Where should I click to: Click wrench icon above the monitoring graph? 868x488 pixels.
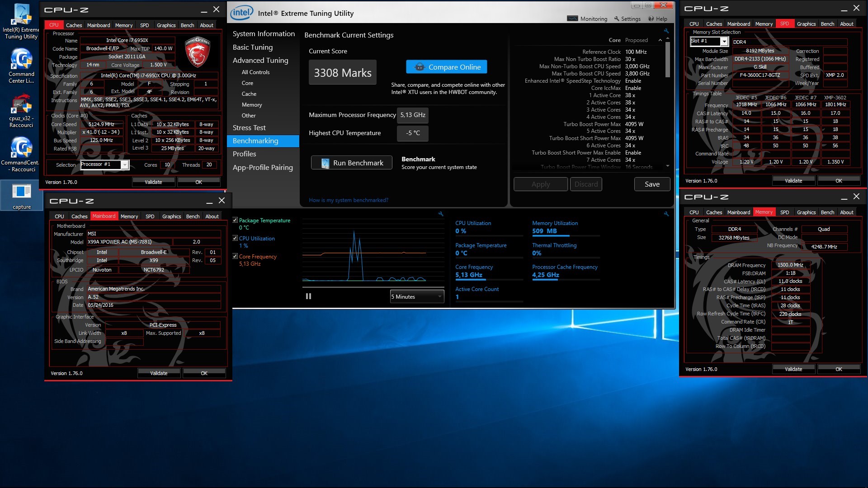(441, 214)
